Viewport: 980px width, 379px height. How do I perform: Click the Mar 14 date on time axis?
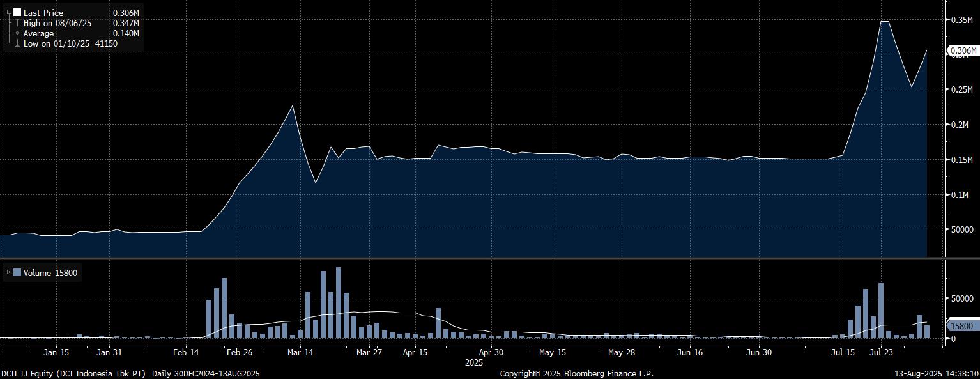[x=300, y=352]
